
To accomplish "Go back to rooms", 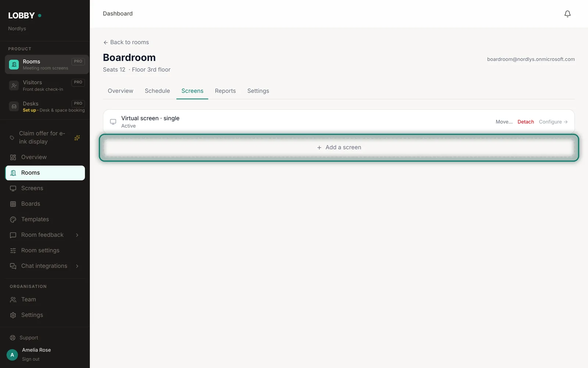I will 126,42.
